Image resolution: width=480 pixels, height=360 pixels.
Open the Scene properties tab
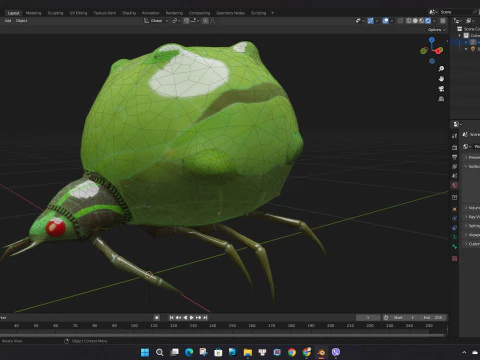pos(455,176)
